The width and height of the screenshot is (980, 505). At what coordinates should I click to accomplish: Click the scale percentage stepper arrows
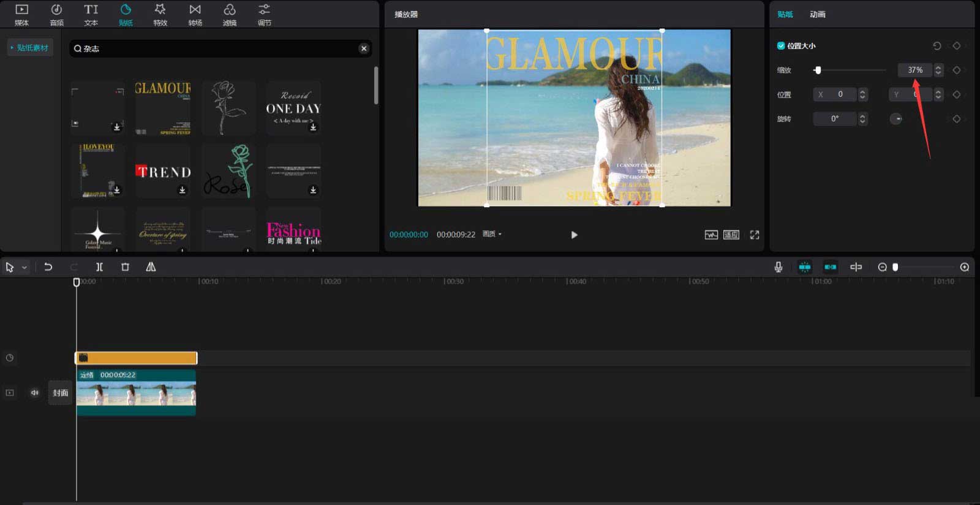938,70
